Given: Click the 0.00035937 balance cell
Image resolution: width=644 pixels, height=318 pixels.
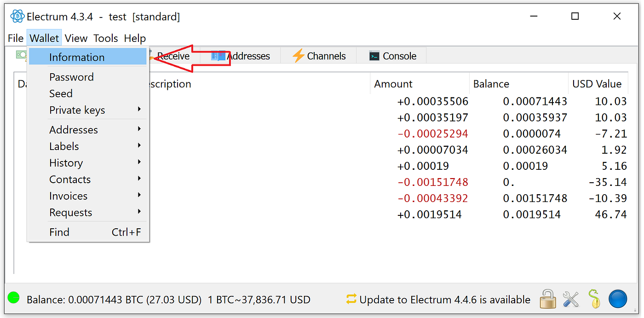Looking at the screenshot, I should click(x=535, y=117).
